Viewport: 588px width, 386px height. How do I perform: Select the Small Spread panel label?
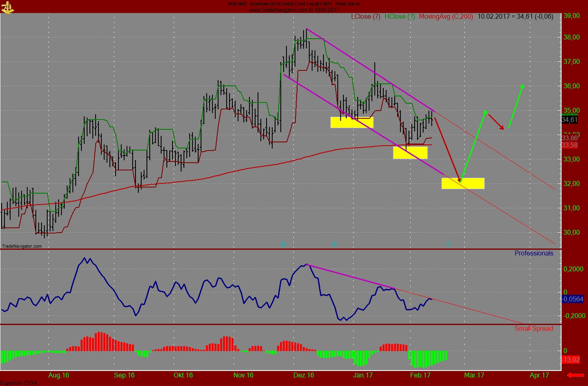coord(534,329)
